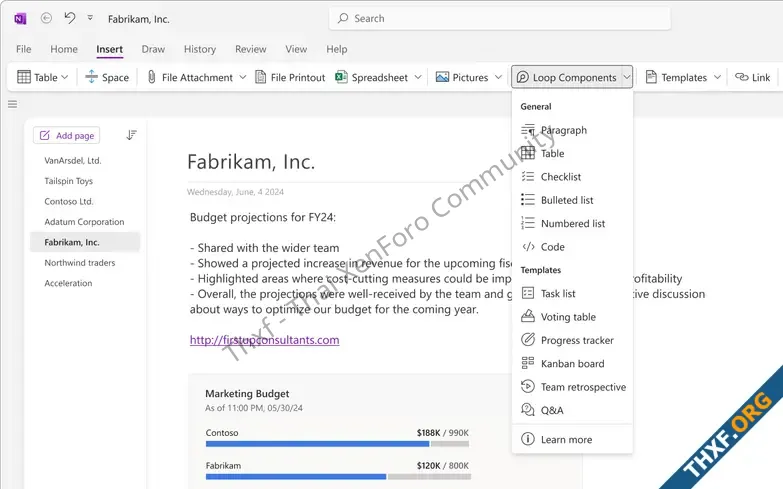The height and width of the screenshot is (489, 783).
Task: Switch to the Draw tab
Action: 153,49
